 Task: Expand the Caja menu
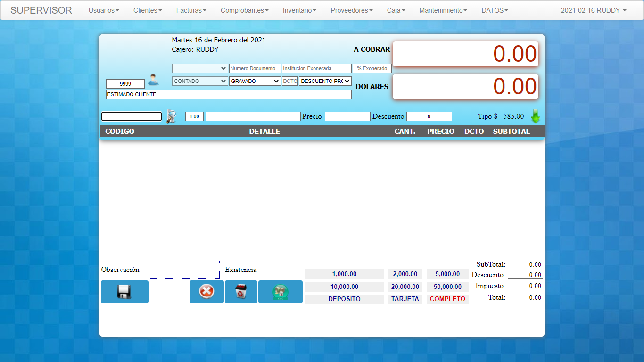[396, 10]
